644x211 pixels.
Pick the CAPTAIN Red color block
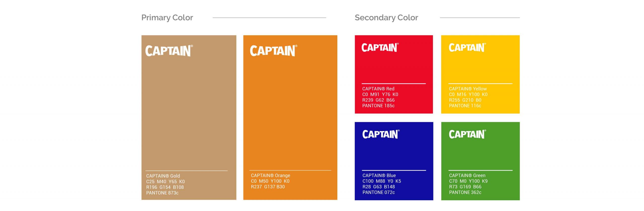pos(394,68)
